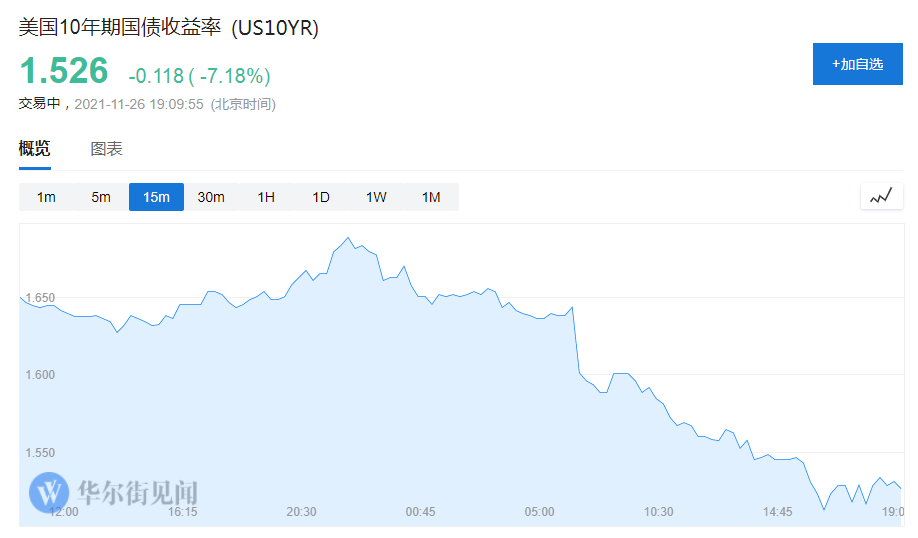Select the 5m interval
The height and width of the screenshot is (538, 918).
(101, 197)
